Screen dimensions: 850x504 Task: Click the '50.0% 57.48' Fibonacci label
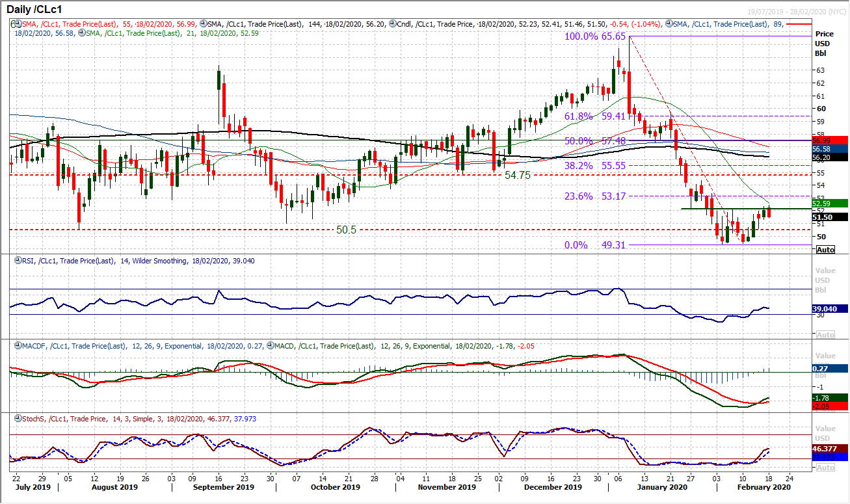tap(594, 141)
